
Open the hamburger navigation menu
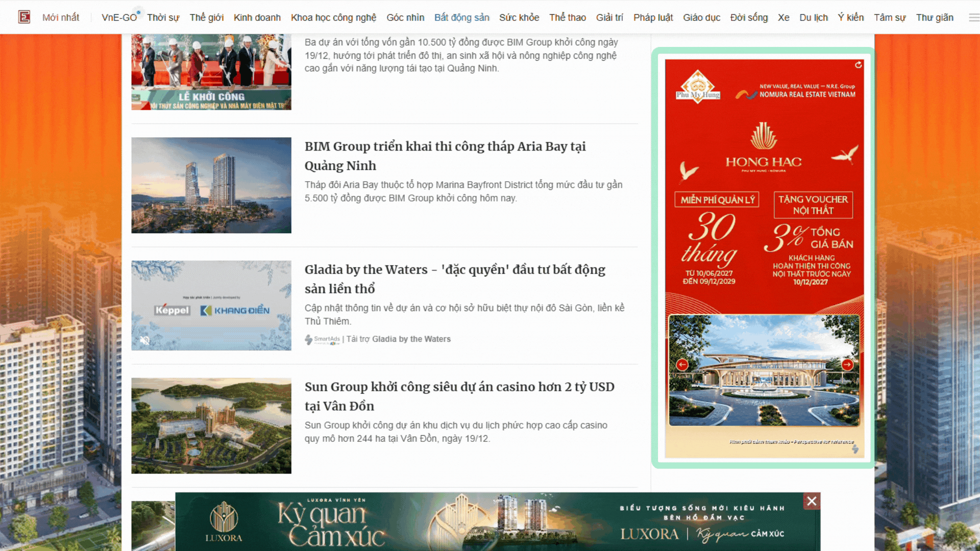(972, 17)
